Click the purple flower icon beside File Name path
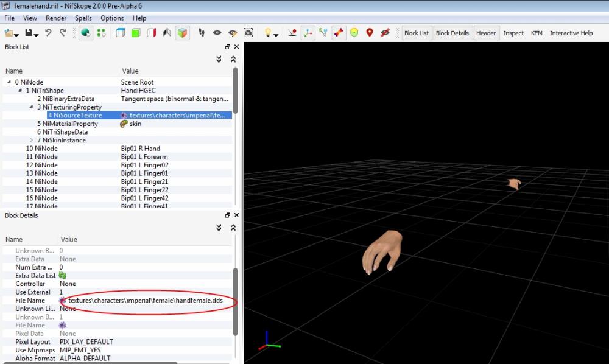Screen dimensions: 609x364 [x=62, y=300]
